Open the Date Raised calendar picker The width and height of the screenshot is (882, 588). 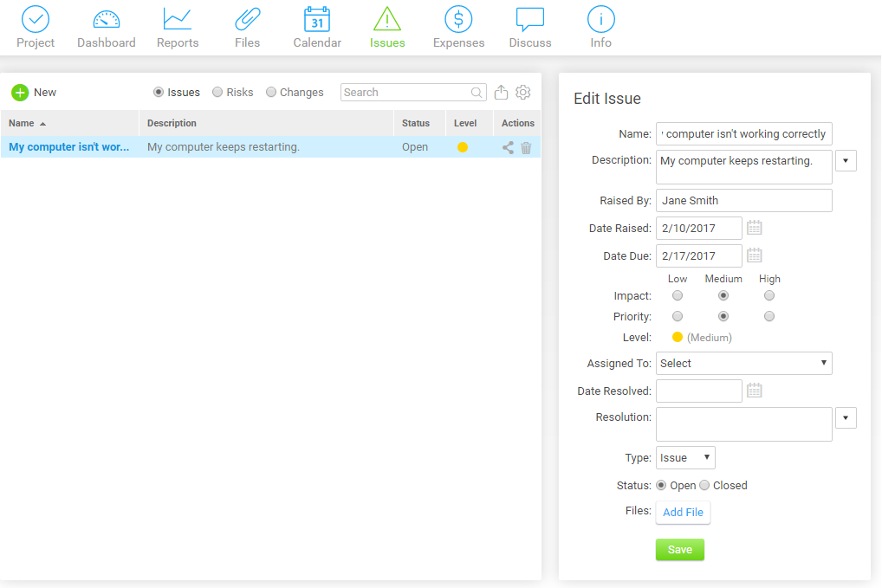tap(755, 228)
